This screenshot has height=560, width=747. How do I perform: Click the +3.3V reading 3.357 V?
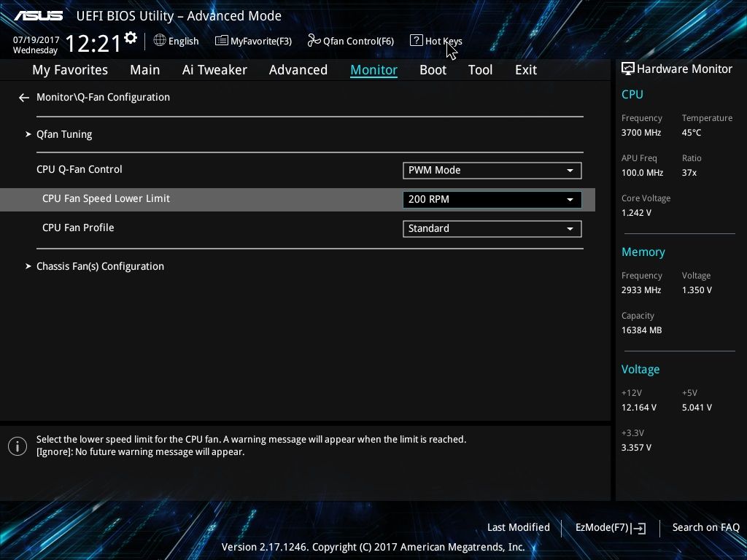(x=636, y=448)
